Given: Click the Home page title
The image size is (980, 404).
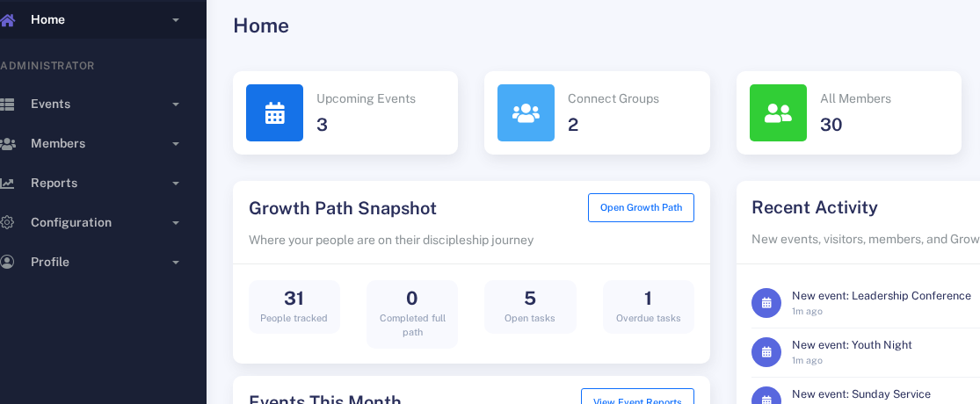Looking at the screenshot, I should [261, 25].
